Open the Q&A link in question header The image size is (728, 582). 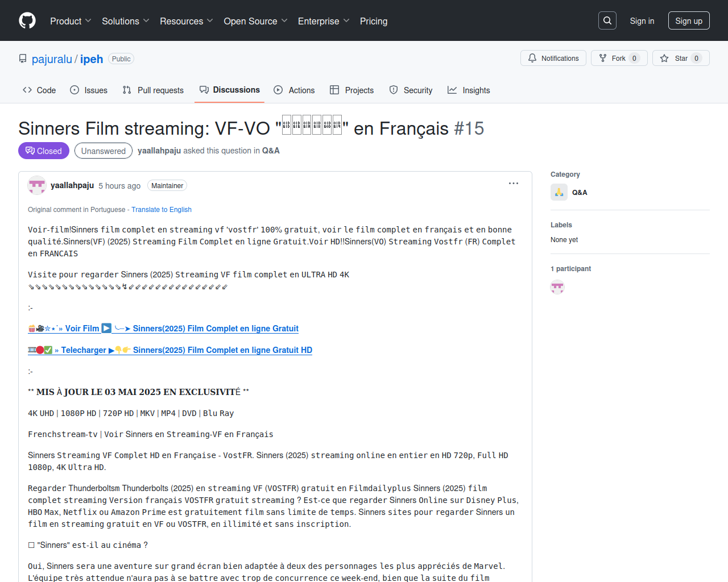tap(271, 151)
